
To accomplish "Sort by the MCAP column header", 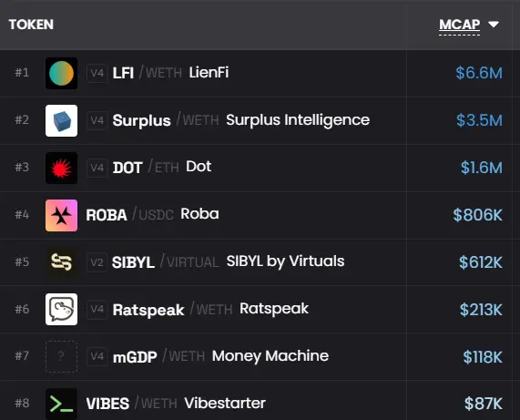I will [x=459, y=25].
